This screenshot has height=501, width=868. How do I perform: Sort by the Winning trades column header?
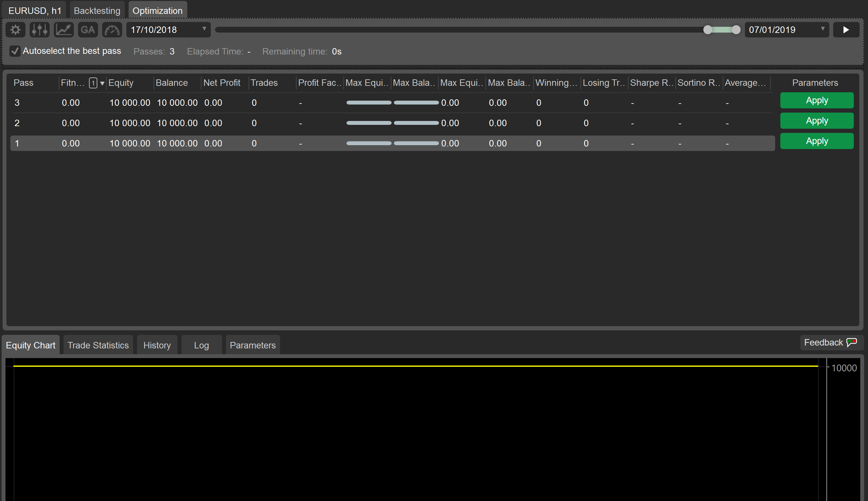(x=556, y=83)
